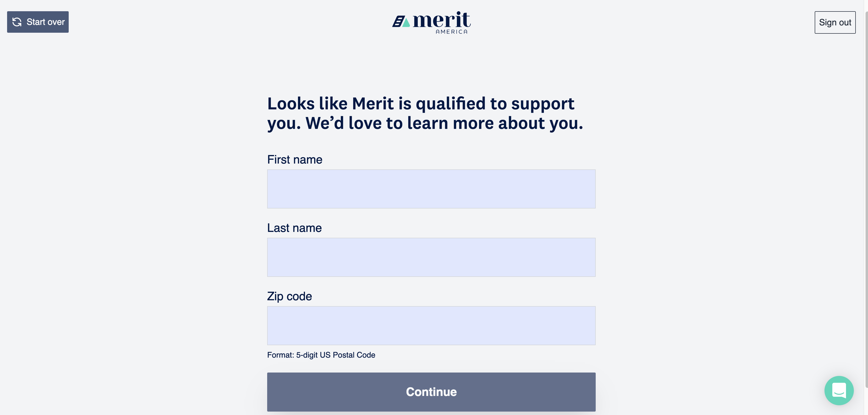
Task: Focus the First name input field
Action: [431, 189]
